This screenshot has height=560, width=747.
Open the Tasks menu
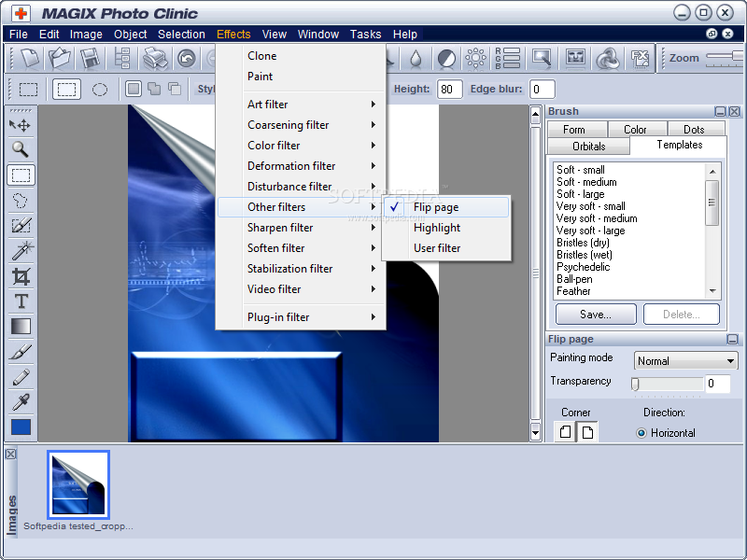click(x=365, y=35)
